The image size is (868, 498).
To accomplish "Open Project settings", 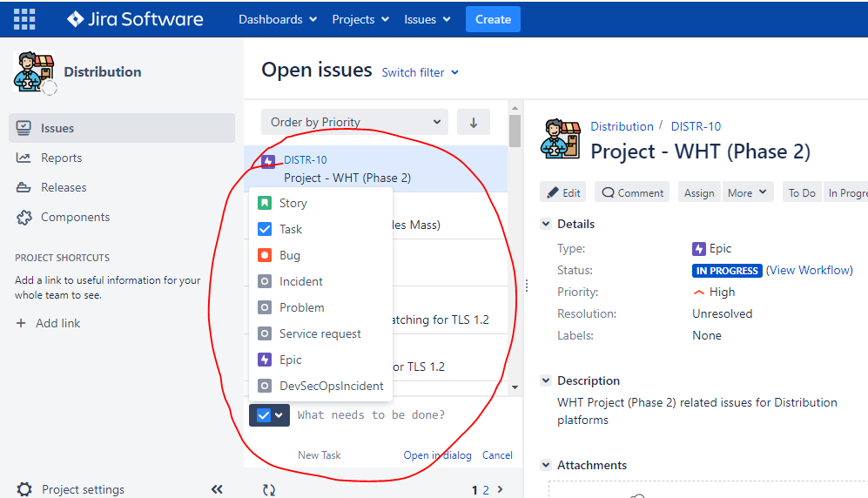I will click(x=83, y=489).
